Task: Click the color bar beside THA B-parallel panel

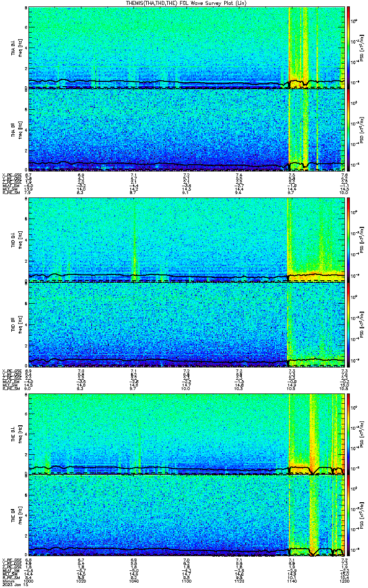Action: point(348,130)
